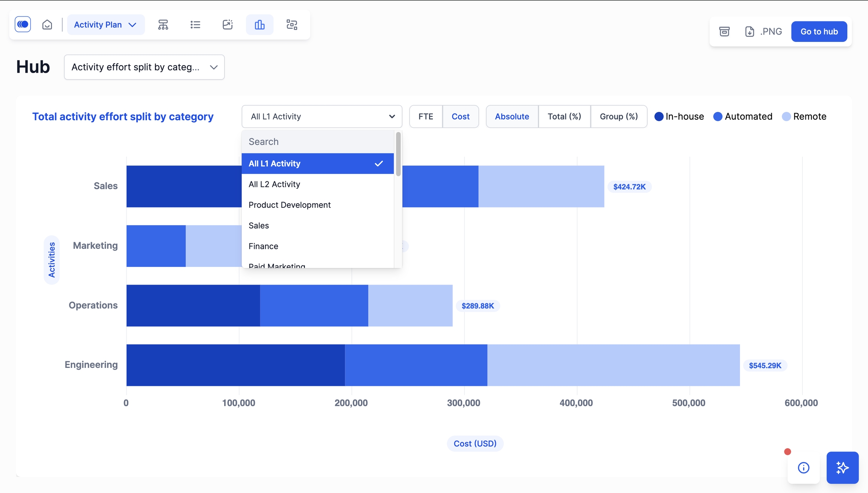This screenshot has height=493, width=868.
Task: Click the Go to hub button
Action: [x=819, y=32]
